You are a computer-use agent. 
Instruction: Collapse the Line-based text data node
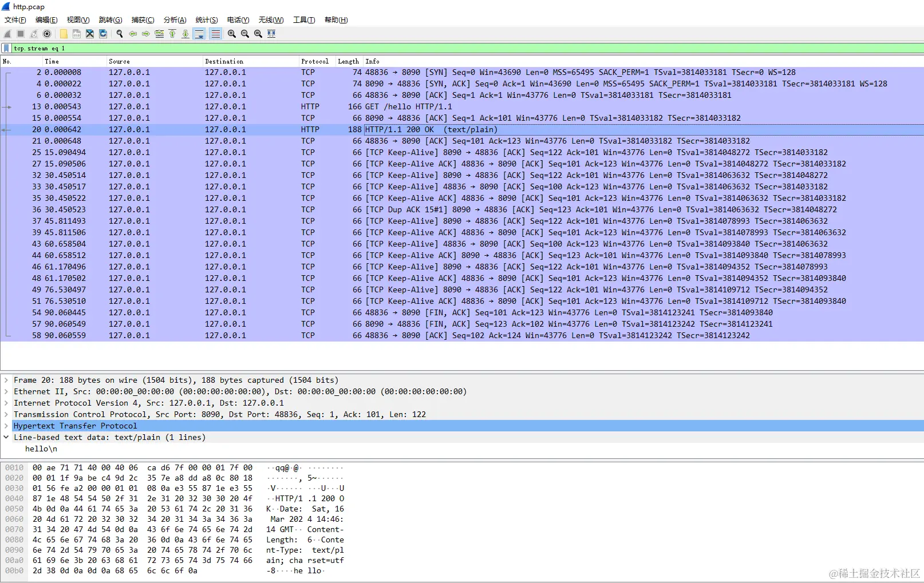pos(6,437)
